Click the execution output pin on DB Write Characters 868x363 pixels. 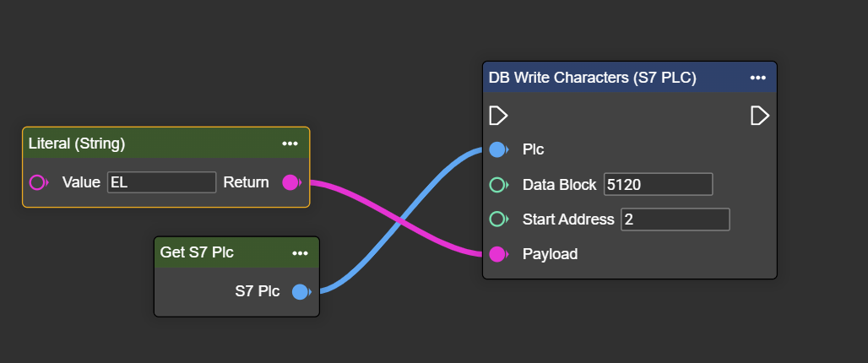[760, 115]
